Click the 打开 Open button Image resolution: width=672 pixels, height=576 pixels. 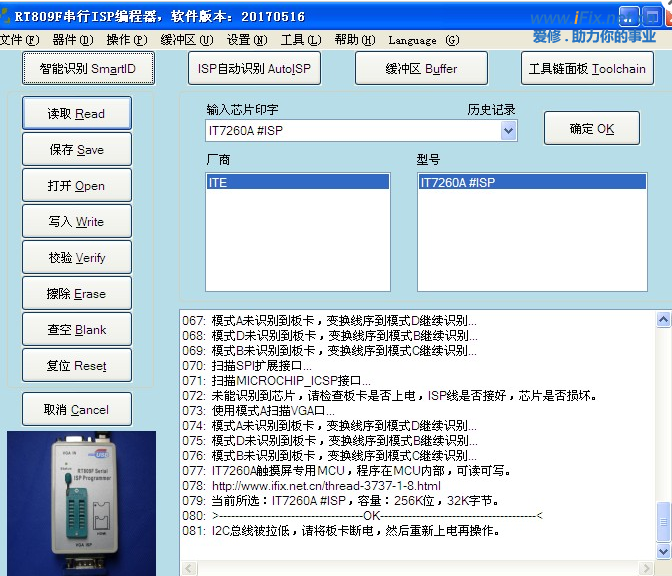[77, 185]
